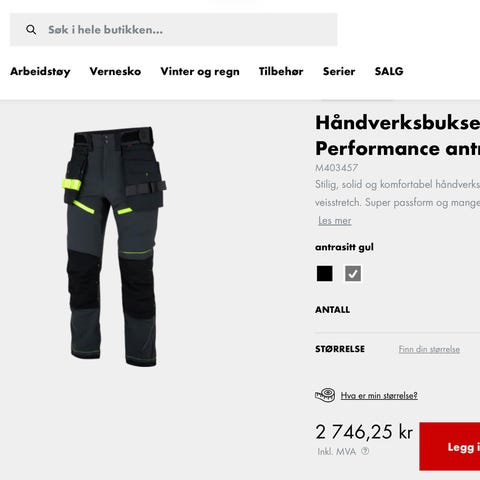
Task: Click the MVA info question mark icon
Action: click(365, 451)
